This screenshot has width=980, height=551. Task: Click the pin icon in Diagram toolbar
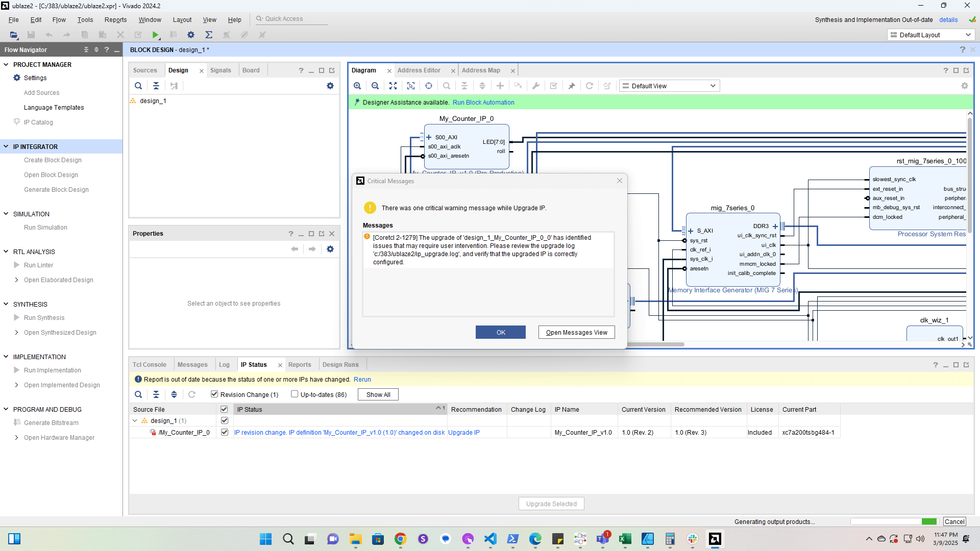click(x=572, y=86)
